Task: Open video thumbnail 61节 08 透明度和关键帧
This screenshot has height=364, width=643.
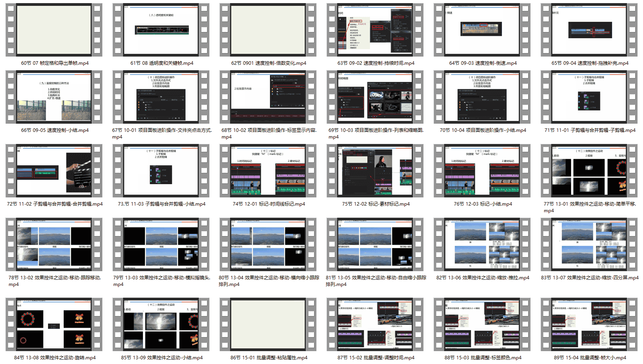Action: coord(161,30)
